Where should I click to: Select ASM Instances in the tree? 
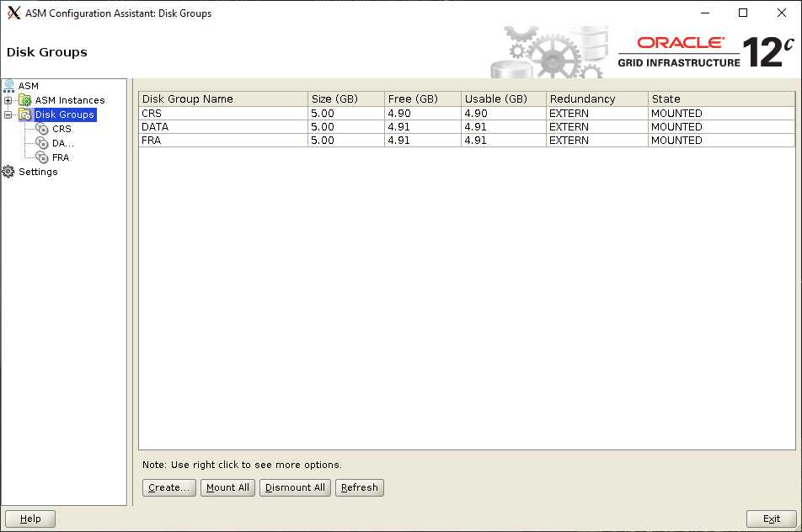[x=70, y=100]
